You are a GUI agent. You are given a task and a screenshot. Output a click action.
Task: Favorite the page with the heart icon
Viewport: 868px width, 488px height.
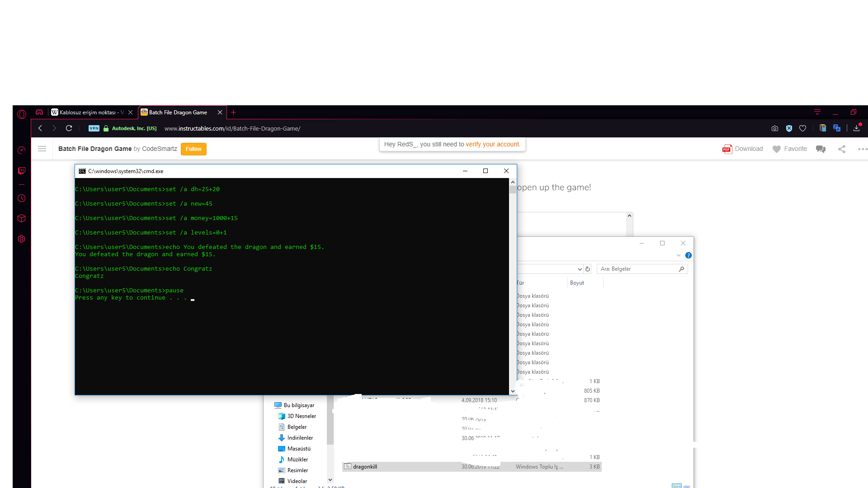tap(803, 128)
